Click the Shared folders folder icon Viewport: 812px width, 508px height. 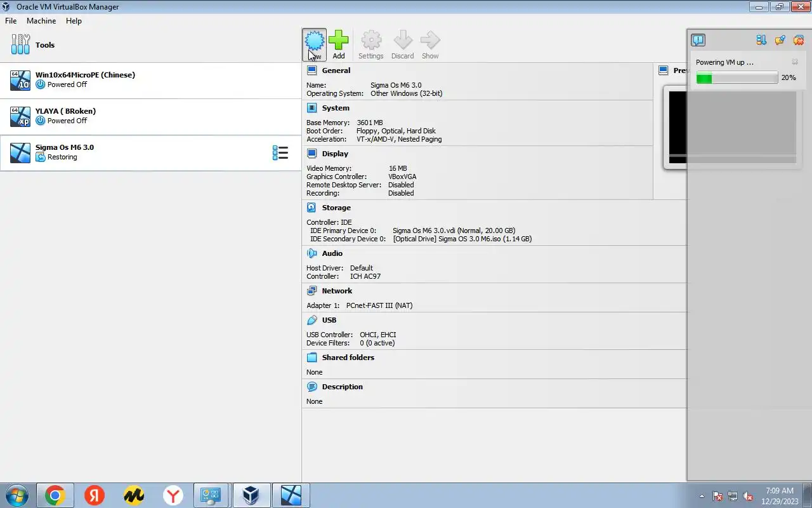(311, 358)
